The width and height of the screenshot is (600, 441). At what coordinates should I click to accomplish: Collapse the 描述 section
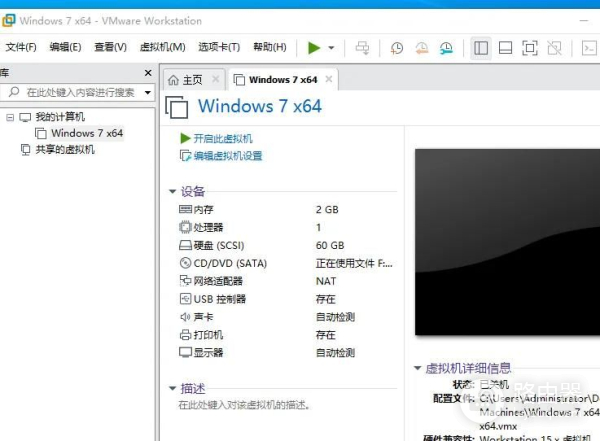173,388
